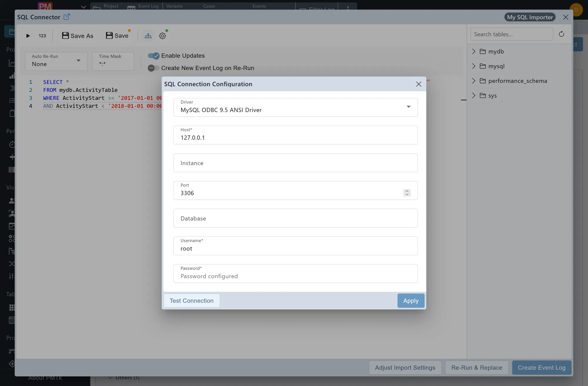588x386 pixels.
Task: Open the schema diagram icon
Action: coord(148,36)
